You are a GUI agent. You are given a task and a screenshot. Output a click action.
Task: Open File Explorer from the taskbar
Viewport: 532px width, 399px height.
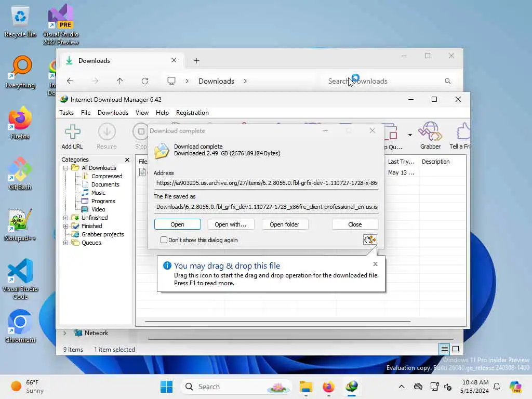[x=305, y=387]
